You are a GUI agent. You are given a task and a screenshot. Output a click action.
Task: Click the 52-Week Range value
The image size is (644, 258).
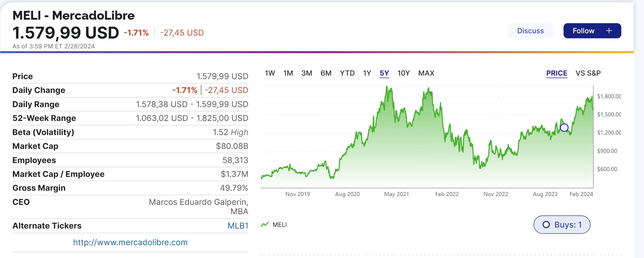pos(192,118)
